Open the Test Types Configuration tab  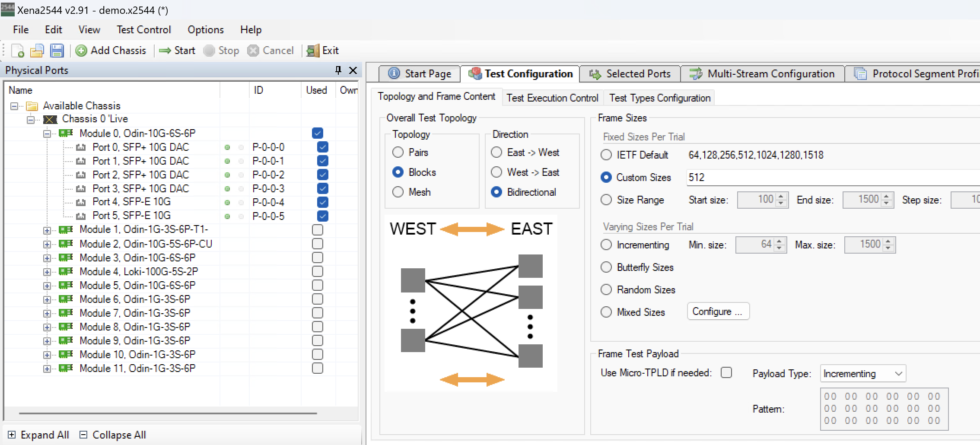[x=660, y=98]
